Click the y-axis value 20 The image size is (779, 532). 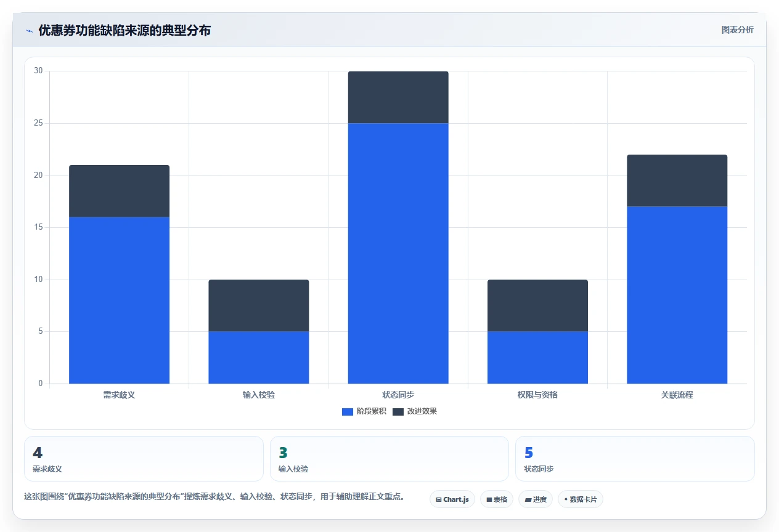click(38, 175)
